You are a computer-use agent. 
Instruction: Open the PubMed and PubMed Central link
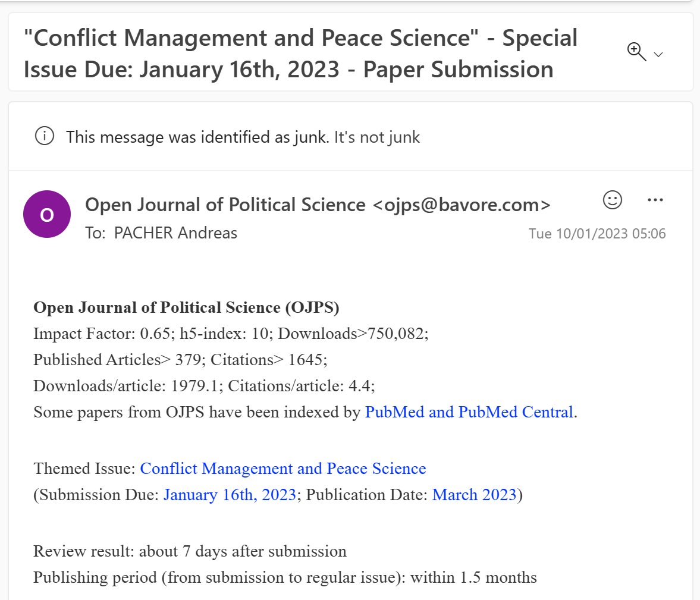[x=469, y=412]
